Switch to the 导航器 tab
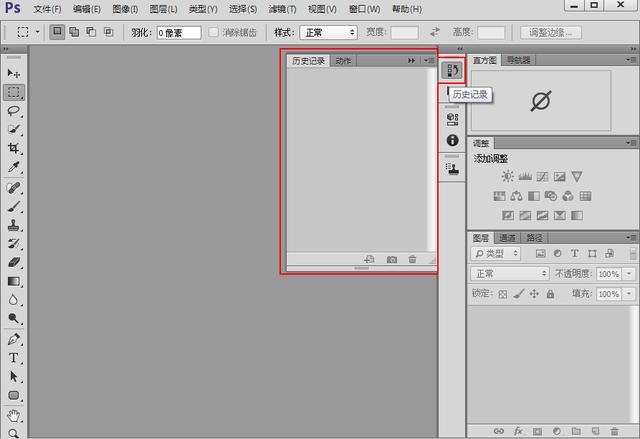This screenshot has height=439, width=640. pos(518,60)
